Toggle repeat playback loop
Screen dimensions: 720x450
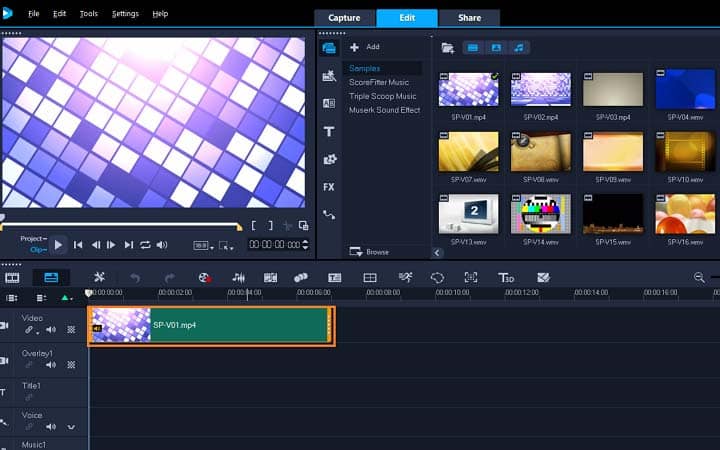coord(145,245)
